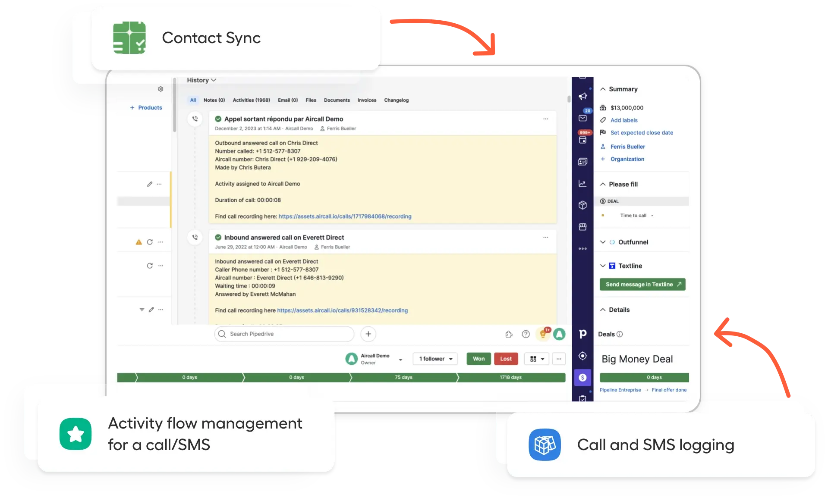Collapse the Summary section

pyautogui.click(x=603, y=89)
